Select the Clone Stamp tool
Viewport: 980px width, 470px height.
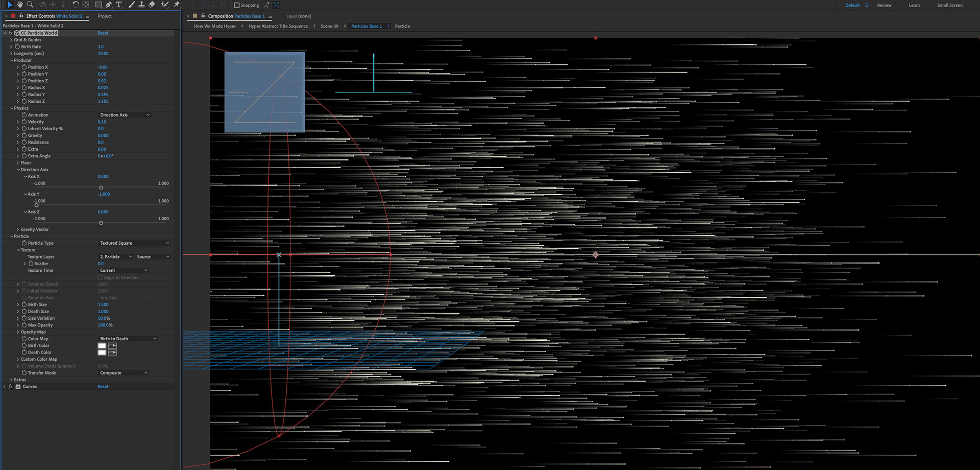tap(141, 5)
